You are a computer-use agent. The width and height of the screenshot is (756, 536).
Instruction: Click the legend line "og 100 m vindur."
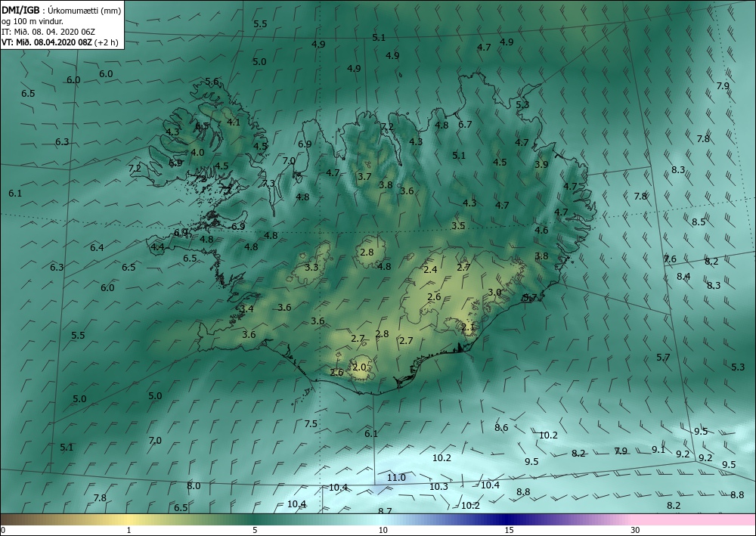pos(33,21)
